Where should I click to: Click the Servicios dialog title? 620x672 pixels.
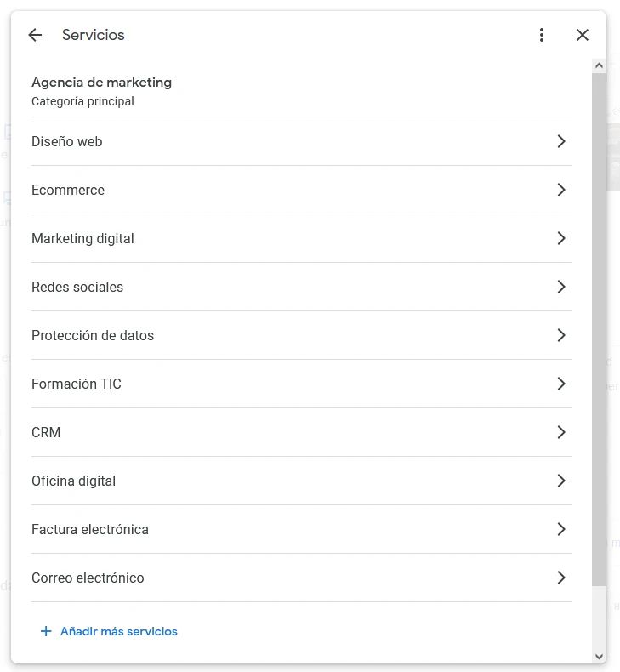click(x=94, y=35)
